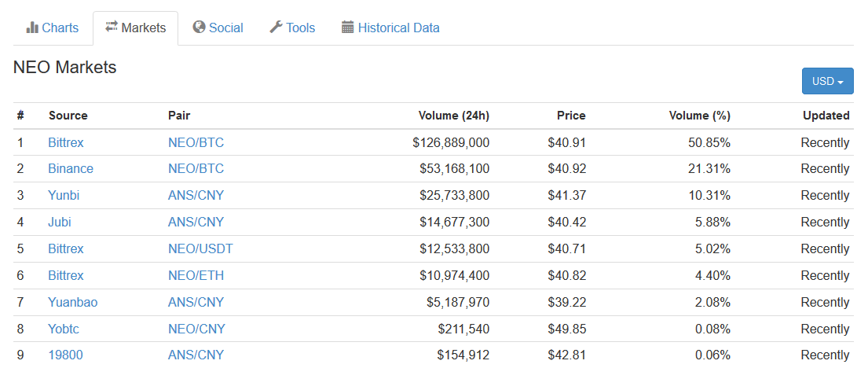Click the globe icon on Social tab
The image size is (868, 379).
199,28
